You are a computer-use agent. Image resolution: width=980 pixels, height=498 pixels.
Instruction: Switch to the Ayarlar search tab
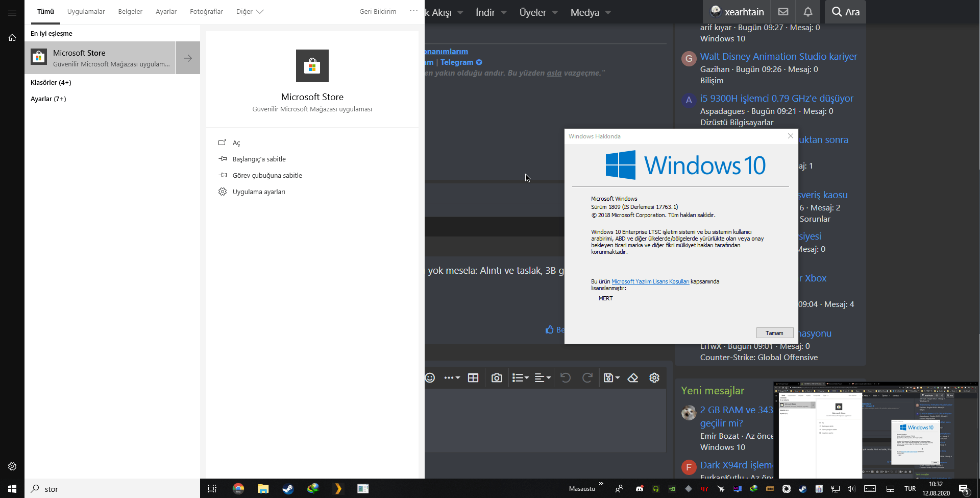click(166, 12)
